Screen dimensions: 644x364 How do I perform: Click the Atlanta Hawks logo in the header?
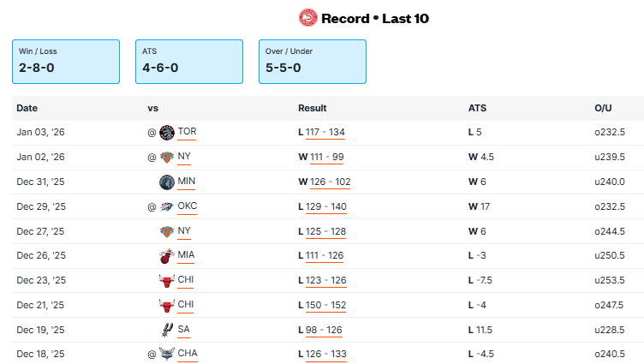308,18
